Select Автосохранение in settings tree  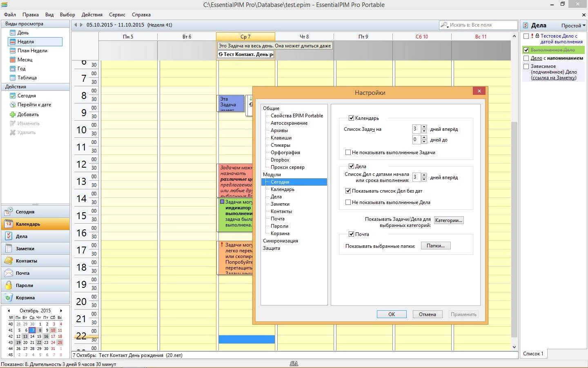[289, 123]
